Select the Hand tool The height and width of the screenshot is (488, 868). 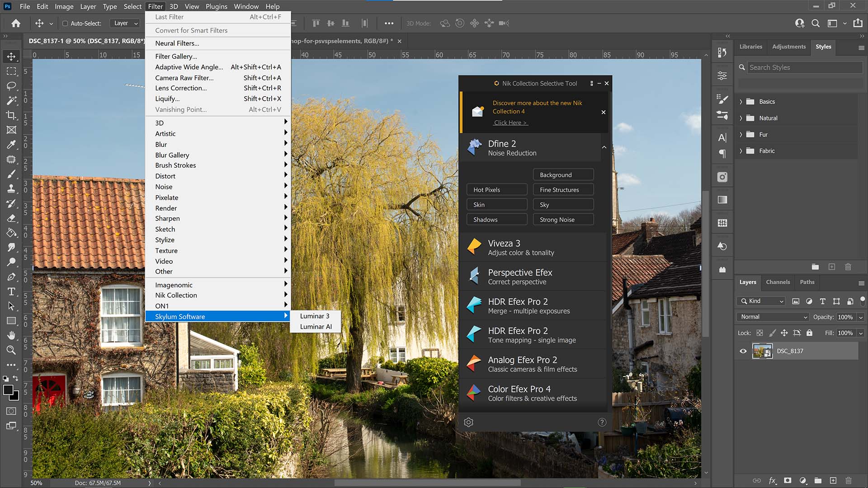point(11,335)
